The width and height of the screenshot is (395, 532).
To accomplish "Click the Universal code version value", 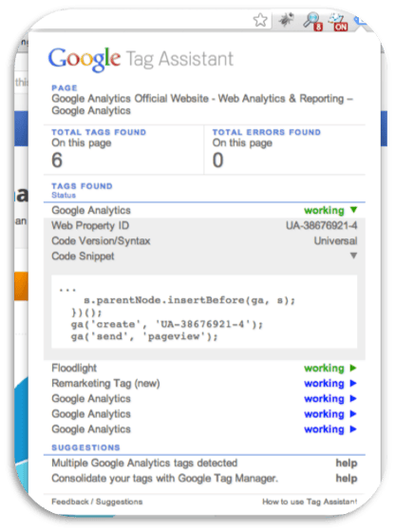I will [x=335, y=241].
